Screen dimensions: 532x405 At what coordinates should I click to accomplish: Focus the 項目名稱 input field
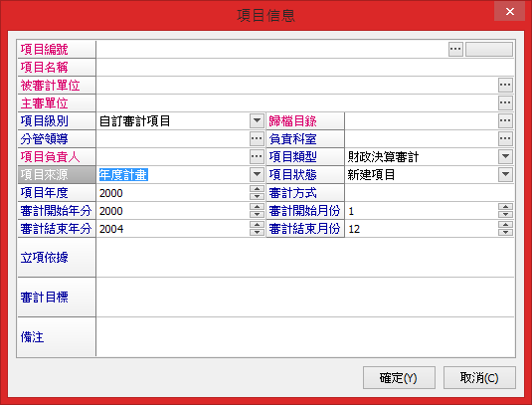point(305,68)
